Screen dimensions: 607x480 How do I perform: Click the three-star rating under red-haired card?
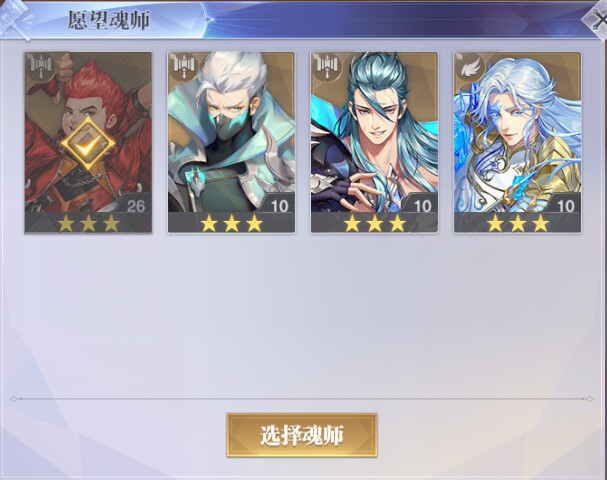(x=88, y=223)
